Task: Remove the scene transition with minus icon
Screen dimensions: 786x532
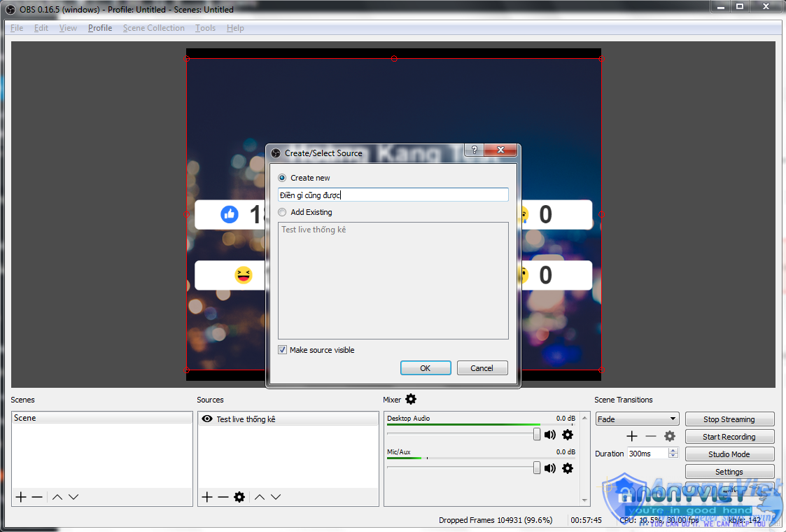Action: point(651,436)
